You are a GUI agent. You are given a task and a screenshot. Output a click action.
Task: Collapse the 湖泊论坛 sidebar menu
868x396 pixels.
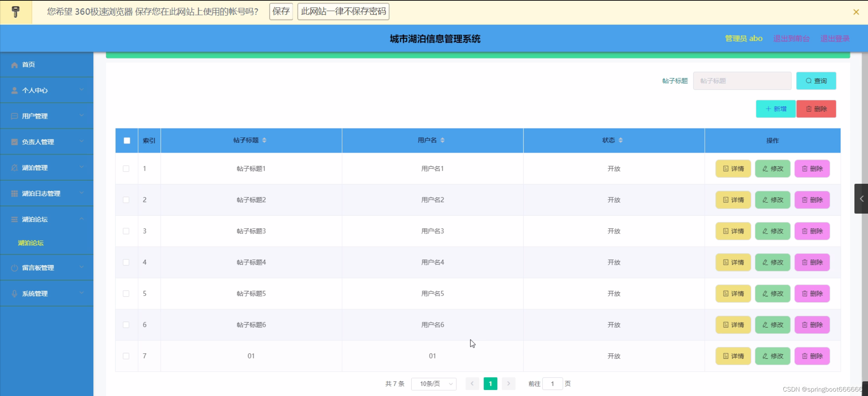pyautogui.click(x=47, y=219)
